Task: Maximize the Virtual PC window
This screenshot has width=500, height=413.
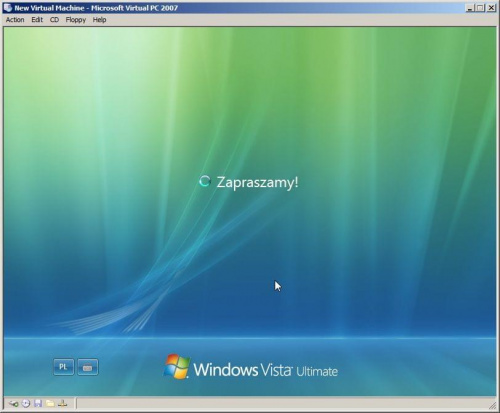Action: click(x=480, y=8)
